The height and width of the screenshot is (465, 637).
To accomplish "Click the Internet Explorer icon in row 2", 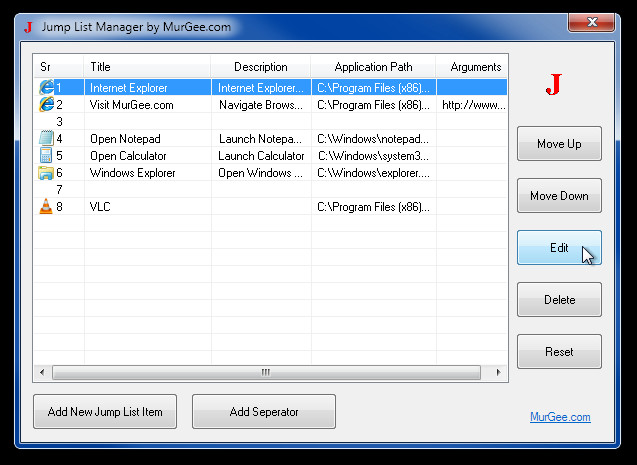I will tap(46, 104).
